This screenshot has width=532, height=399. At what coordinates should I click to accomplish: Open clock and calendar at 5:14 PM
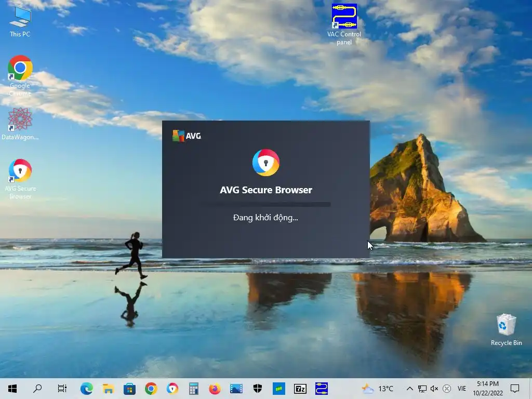487,389
